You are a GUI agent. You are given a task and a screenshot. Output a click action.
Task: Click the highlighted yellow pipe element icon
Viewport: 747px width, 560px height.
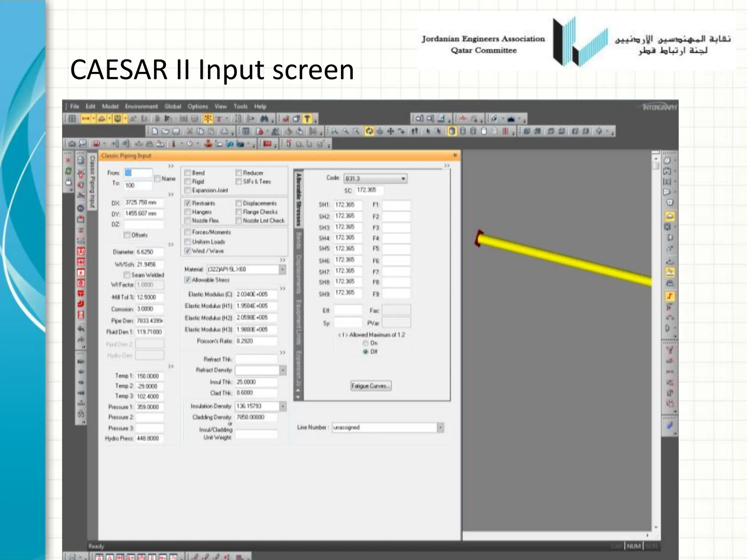pyautogui.click(x=86, y=119)
